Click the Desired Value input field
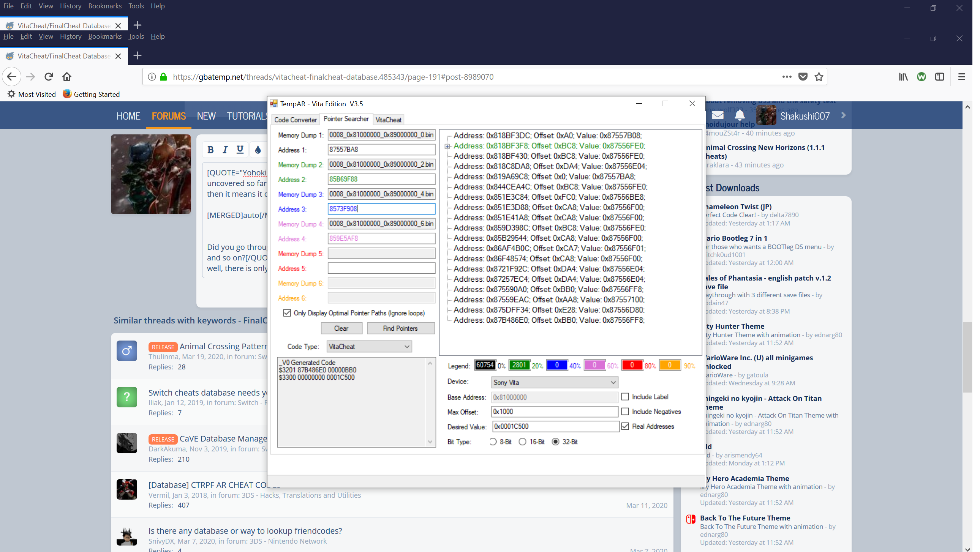Image resolution: width=980 pixels, height=552 pixels. click(x=555, y=427)
